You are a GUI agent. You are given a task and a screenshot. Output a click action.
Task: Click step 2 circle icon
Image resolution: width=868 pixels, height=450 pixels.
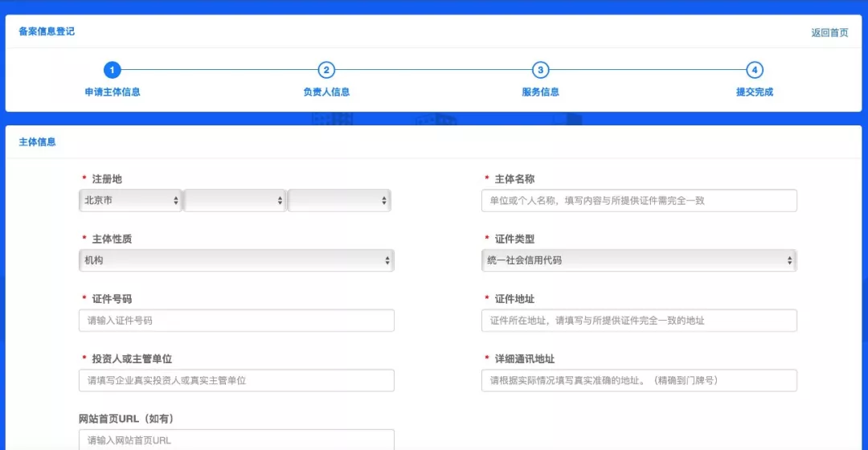click(x=325, y=70)
